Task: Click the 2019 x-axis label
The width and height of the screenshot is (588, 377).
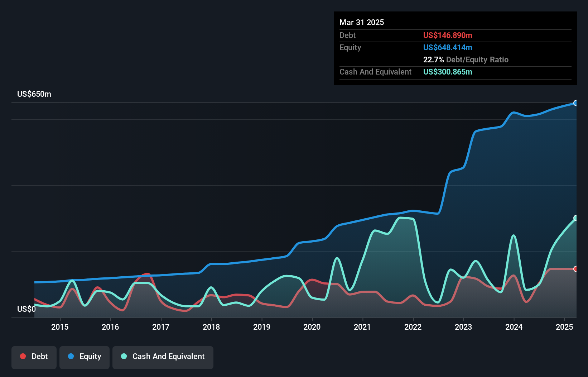Action: point(262,327)
